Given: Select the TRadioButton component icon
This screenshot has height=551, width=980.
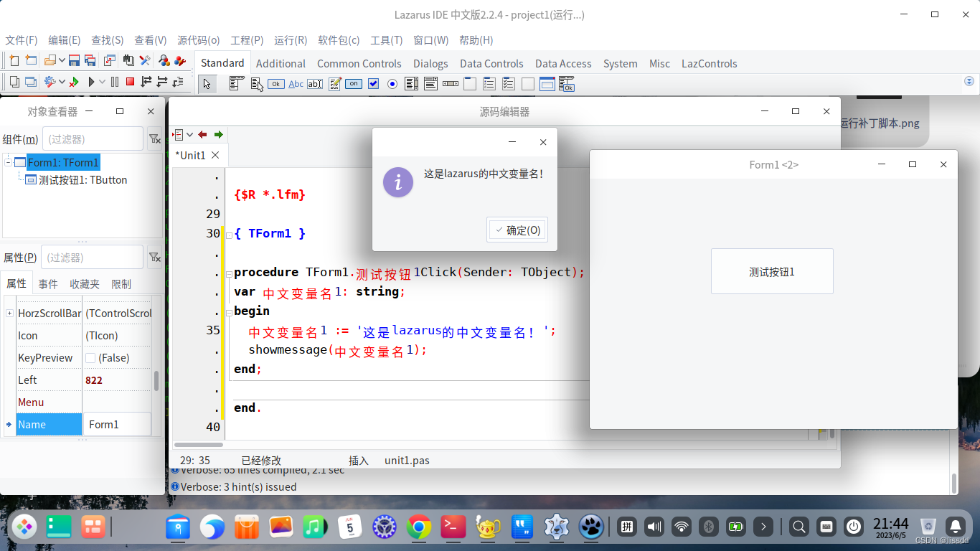Looking at the screenshot, I should tap(392, 84).
